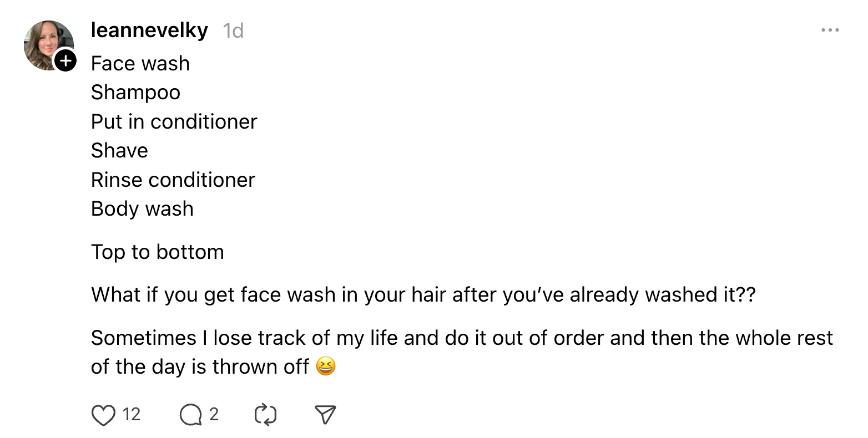
Task: Share the post via paper plane icon
Action: pos(325,415)
